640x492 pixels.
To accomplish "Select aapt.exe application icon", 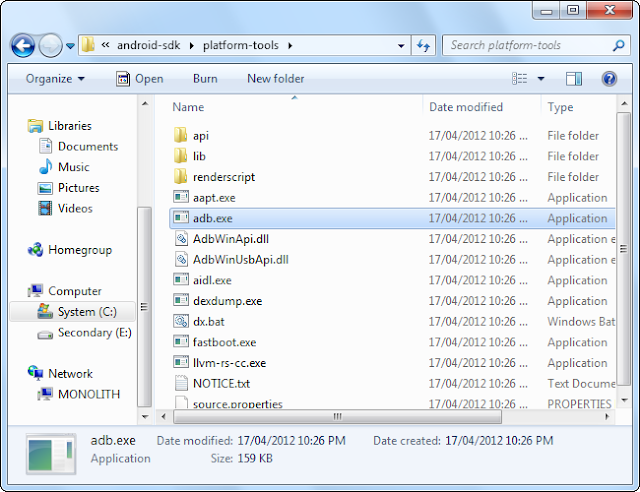I will click(x=180, y=197).
